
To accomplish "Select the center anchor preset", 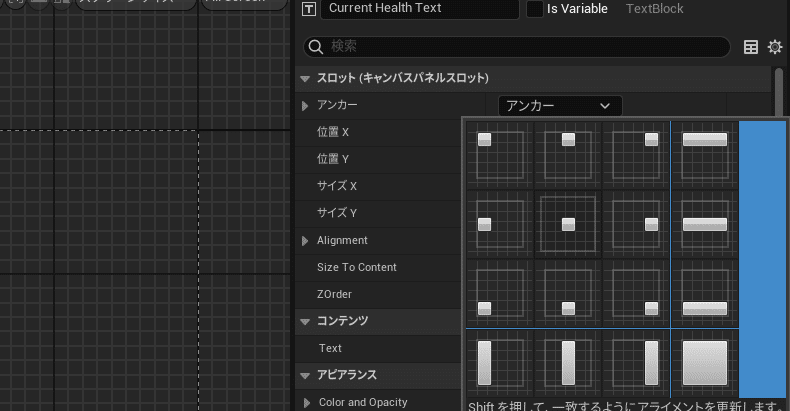I will coord(568,224).
